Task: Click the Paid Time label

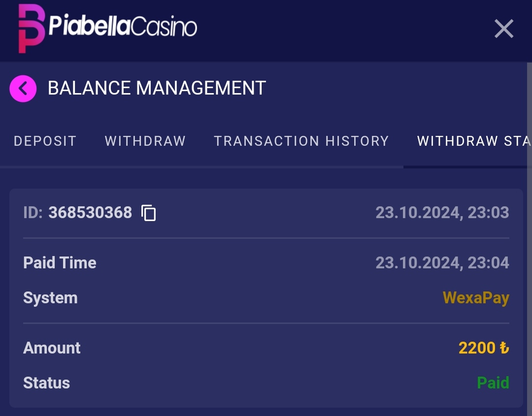Action: (60, 262)
